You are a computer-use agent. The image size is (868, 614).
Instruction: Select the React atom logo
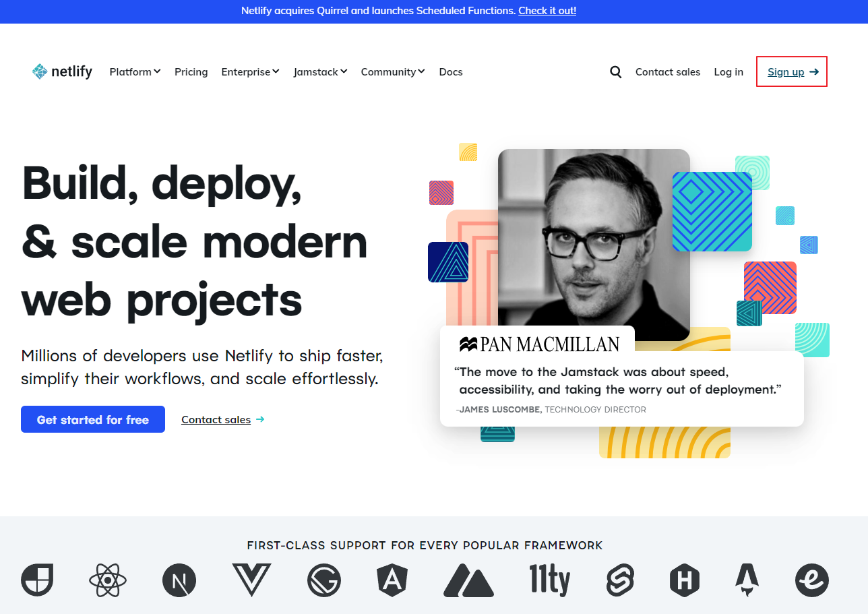pyautogui.click(x=108, y=580)
